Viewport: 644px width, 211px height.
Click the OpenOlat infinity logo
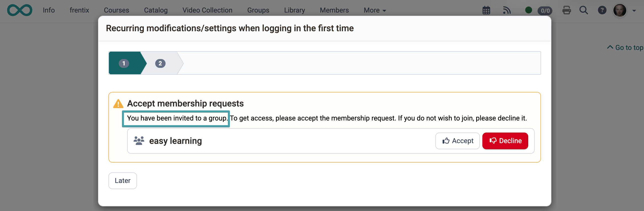19,10
